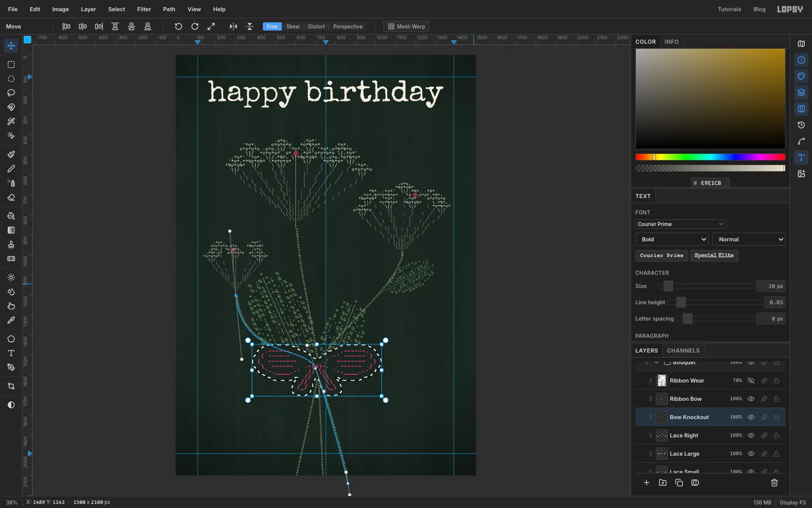Rotate counterclockwise using the options bar icon

[178, 26]
